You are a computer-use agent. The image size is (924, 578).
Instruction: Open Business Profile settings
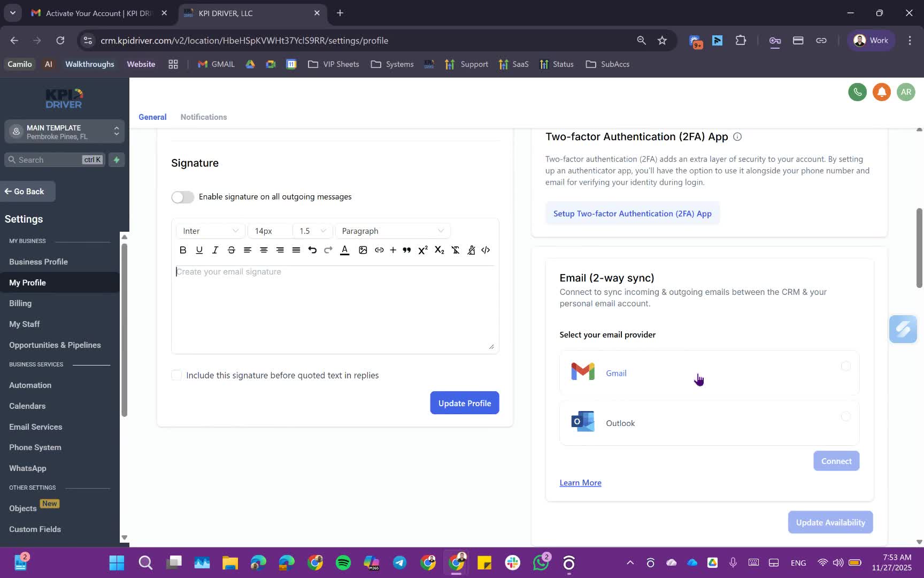[38, 262]
